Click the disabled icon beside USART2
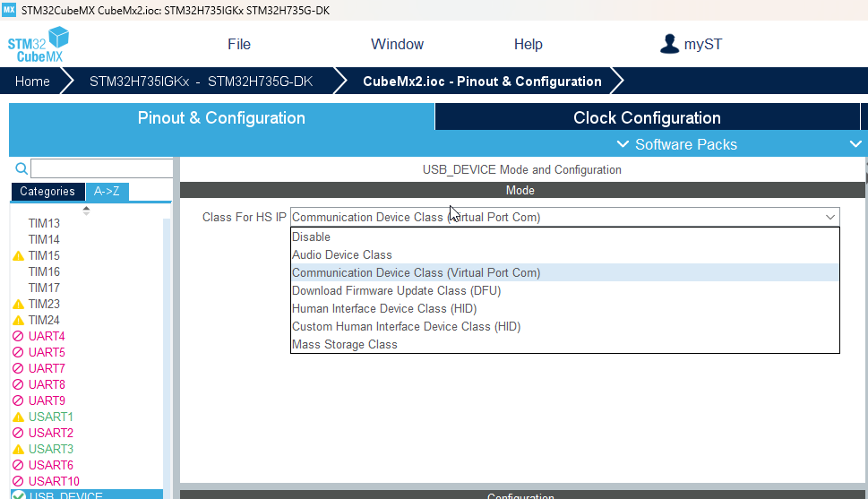 pyautogui.click(x=18, y=433)
